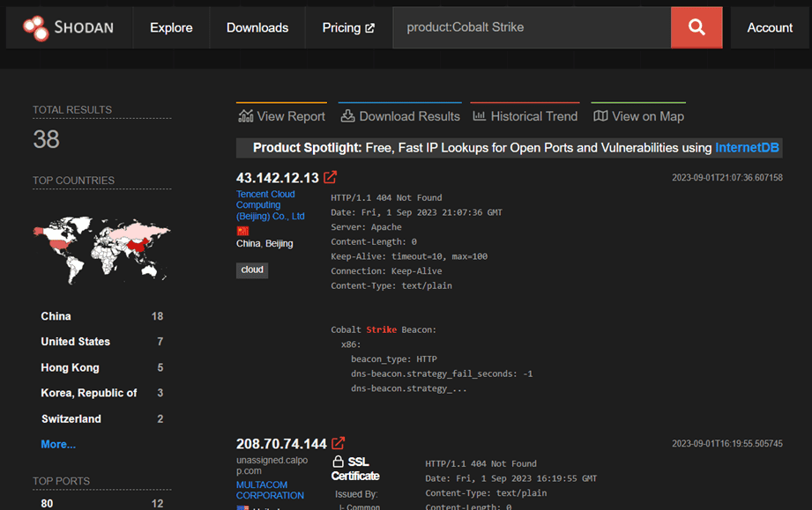Open the InternetDB link in spotlight
Viewport: 812px width, 510px height.
point(747,148)
